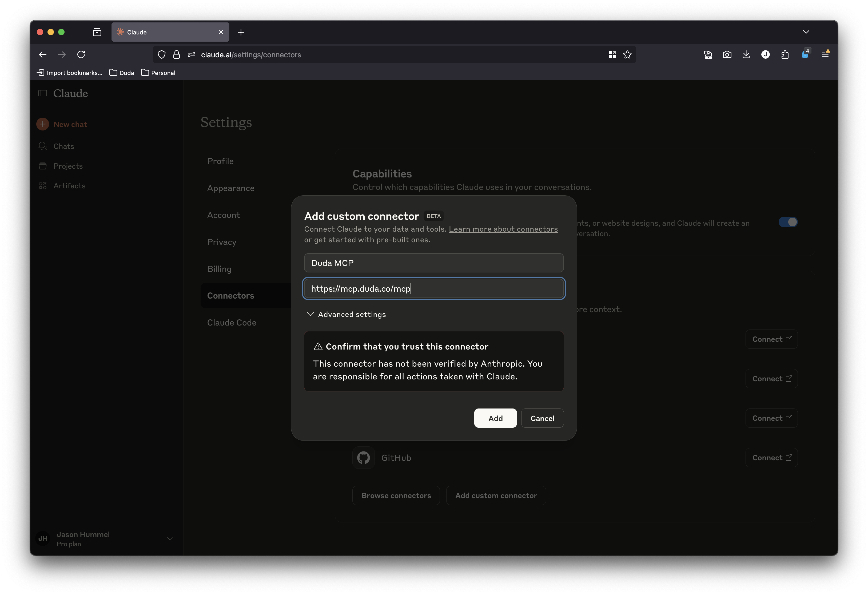The width and height of the screenshot is (868, 595).
Task: Open the pre-built ones link
Action: (402, 240)
